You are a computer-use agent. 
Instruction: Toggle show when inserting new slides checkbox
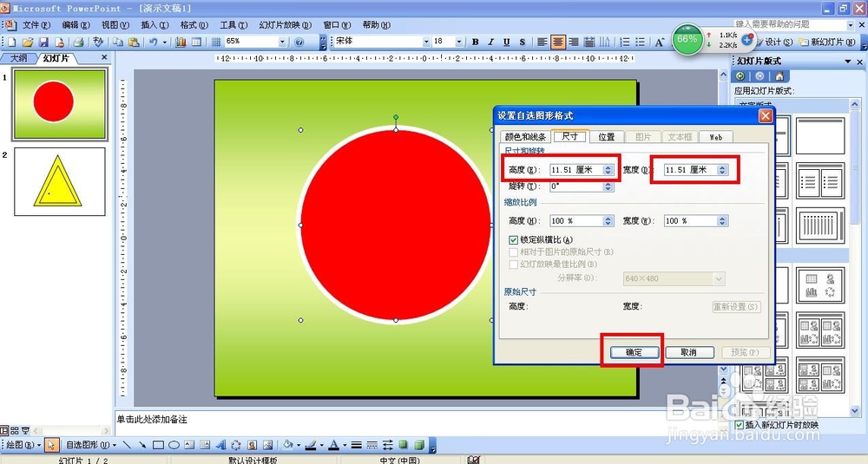(x=740, y=425)
